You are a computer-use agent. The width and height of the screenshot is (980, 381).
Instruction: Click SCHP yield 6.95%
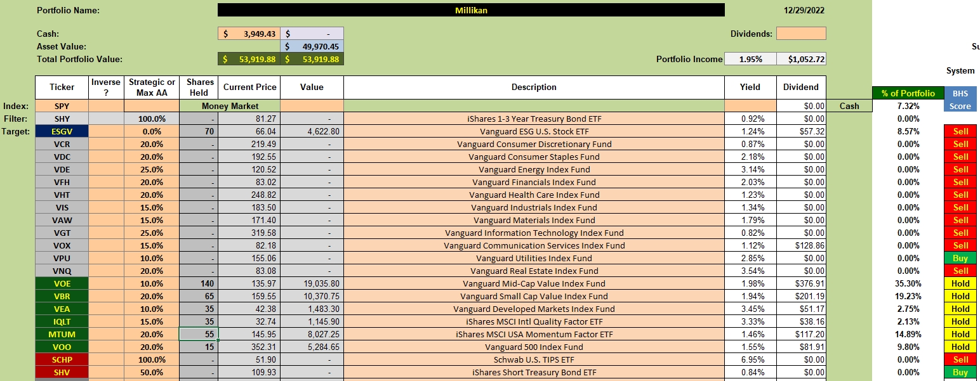pos(750,359)
